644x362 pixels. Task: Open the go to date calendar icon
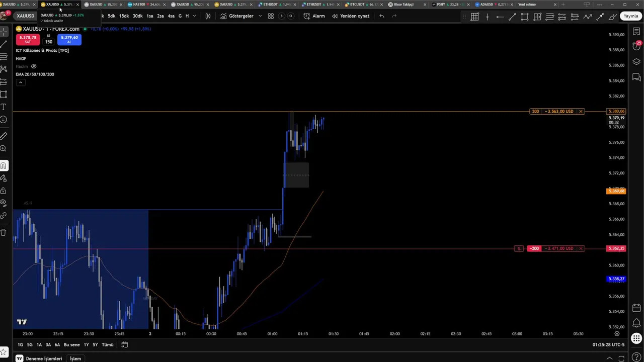[124, 345]
